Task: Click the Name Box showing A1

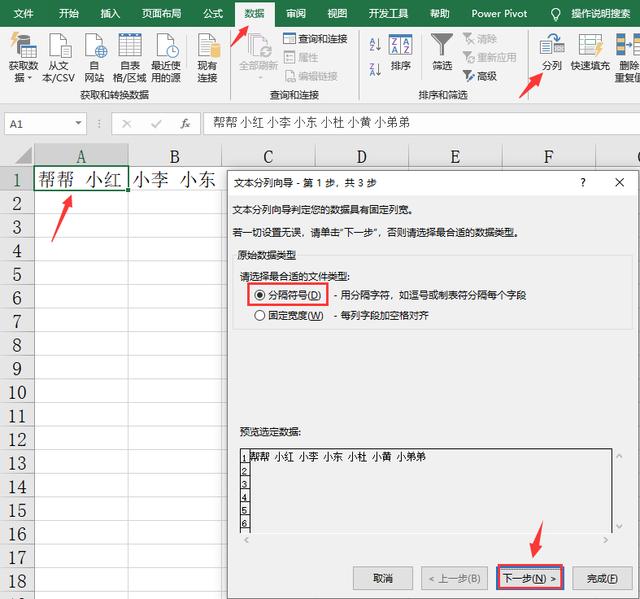Action: (x=45, y=123)
